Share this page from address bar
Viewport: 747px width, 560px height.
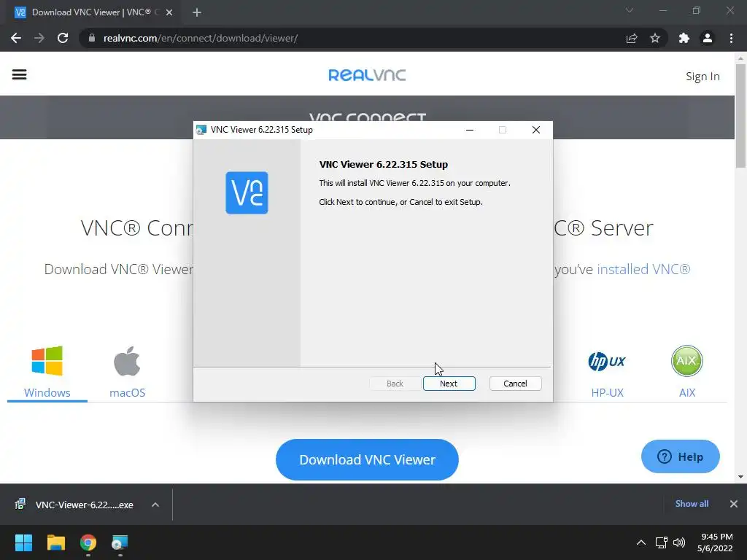coord(632,38)
